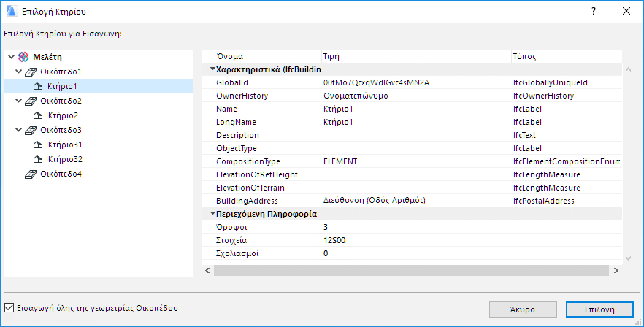
Task: Click the Οικόπεδο3 site icon
Action: [x=31, y=130]
